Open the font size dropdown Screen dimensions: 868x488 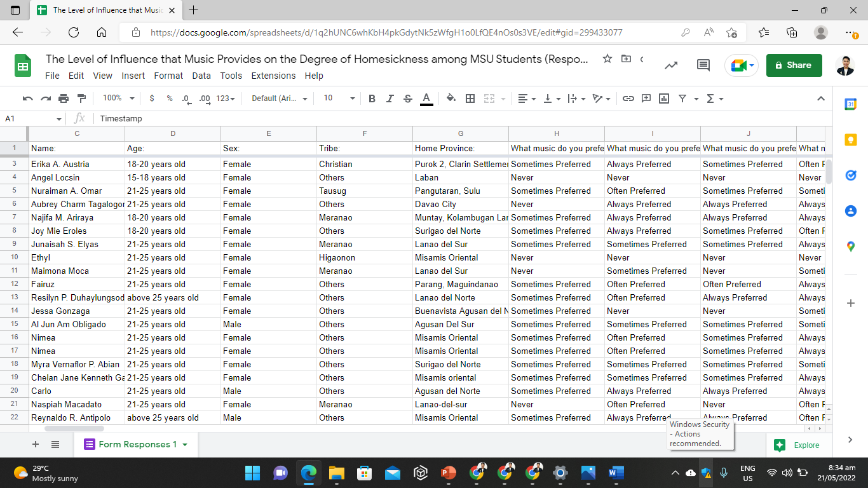pyautogui.click(x=339, y=98)
